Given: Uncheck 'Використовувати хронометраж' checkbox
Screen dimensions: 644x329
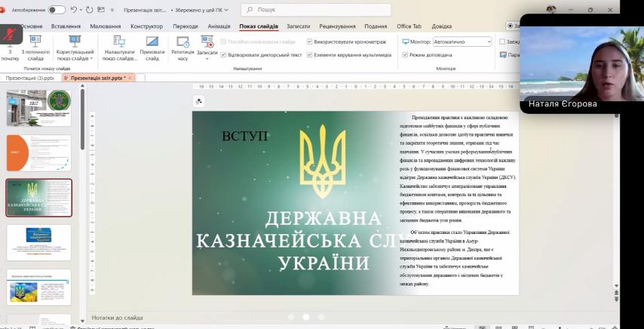Looking at the screenshot, I should point(309,42).
